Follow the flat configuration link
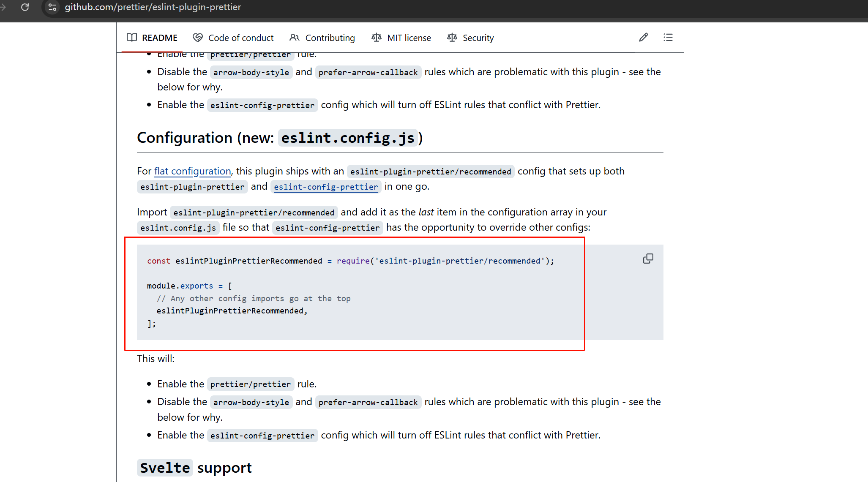The height and width of the screenshot is (482, 868). [x=192, y=171]
